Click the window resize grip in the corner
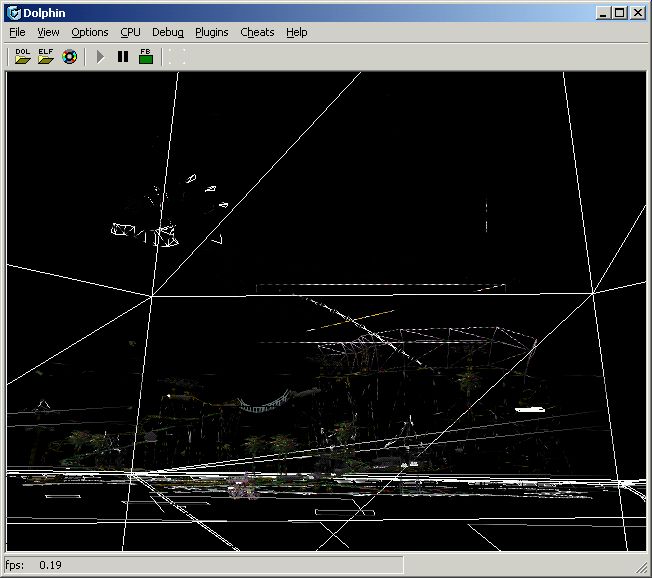Viewport: 652px width, 578px height. [643, 567]
